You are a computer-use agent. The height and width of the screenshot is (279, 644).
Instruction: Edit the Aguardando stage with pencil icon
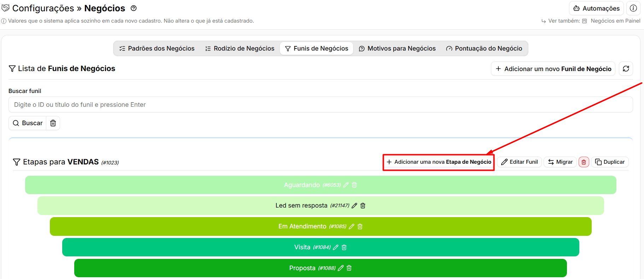pos(346,185)
